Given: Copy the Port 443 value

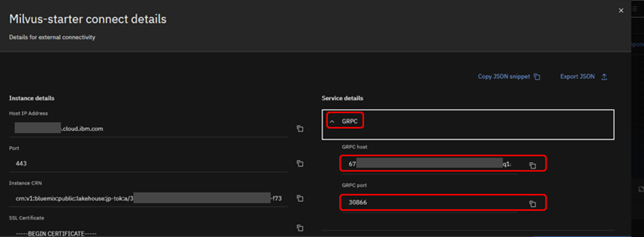Looking at the screenshot, I should pyautogui.click(x=300, y=164).
